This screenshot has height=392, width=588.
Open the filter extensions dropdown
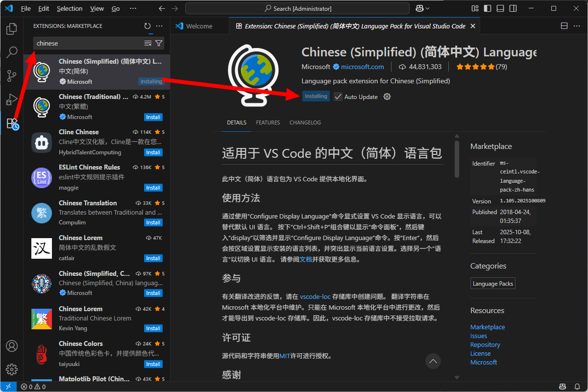pyautogui.click(x=159, y=44)
